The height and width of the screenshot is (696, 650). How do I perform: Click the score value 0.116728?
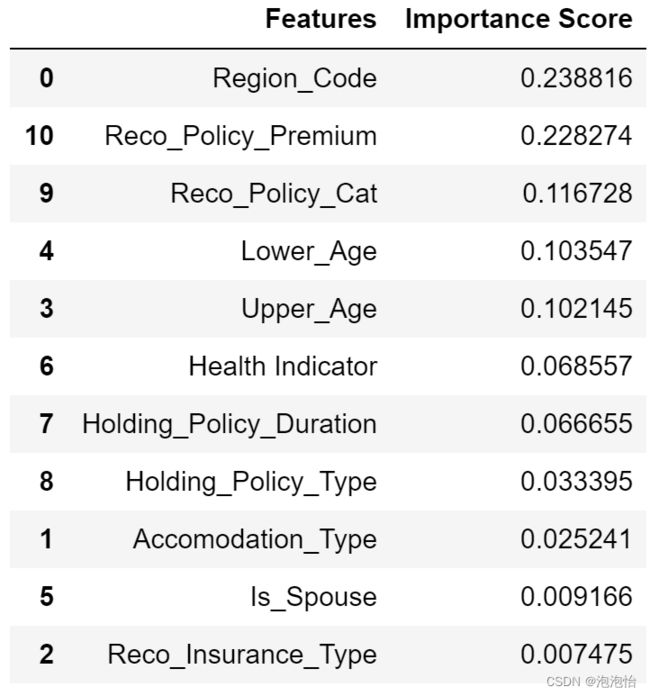(577, 194)
